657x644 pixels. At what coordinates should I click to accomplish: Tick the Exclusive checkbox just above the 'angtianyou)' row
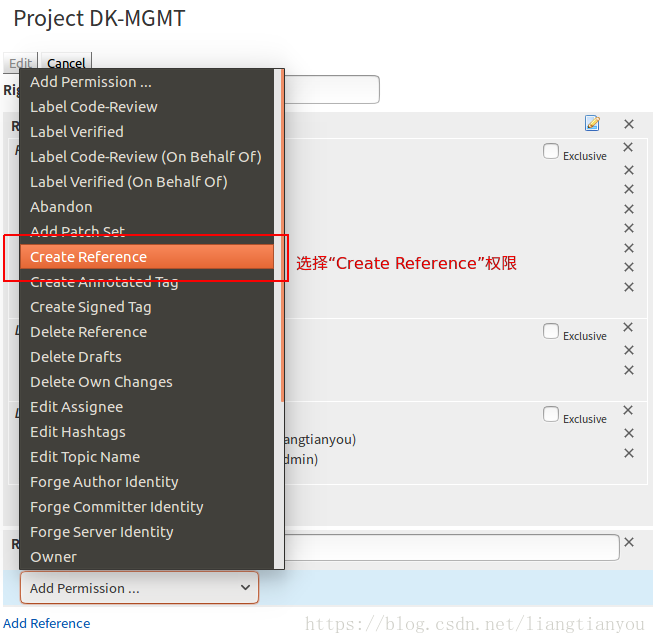pyautogui.click(x=551, y=414)
